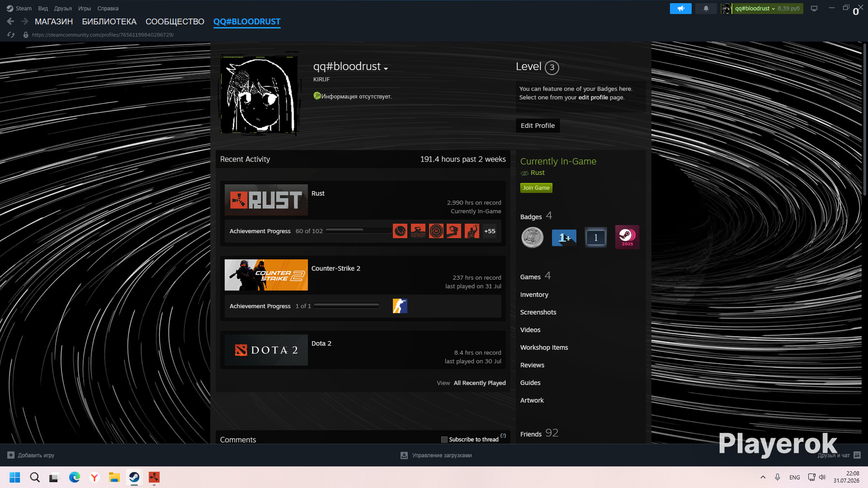Click the padlock icon beside the URL
Image resolution: width=868 pixels, height=488 pixels.
tap(26, 35)
